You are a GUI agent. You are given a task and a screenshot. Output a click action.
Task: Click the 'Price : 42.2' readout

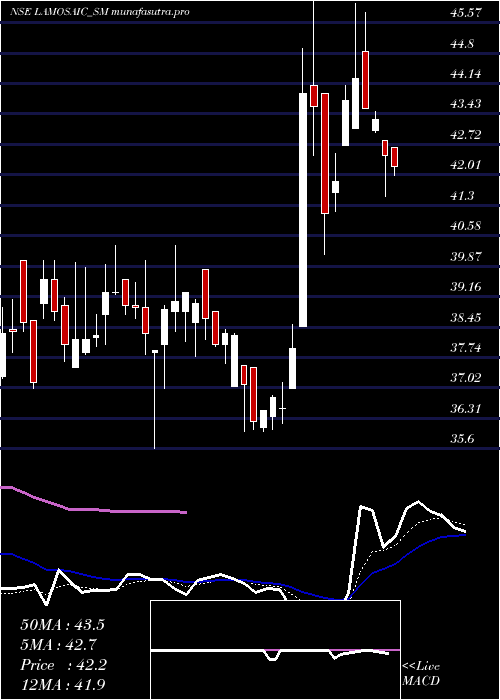[63, 665]
